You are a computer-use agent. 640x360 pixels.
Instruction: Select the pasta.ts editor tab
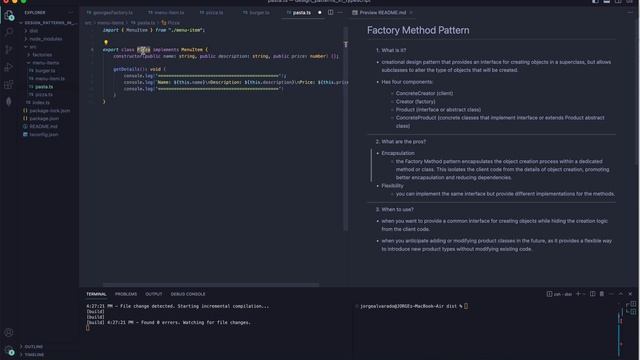[x=302, y=13]
